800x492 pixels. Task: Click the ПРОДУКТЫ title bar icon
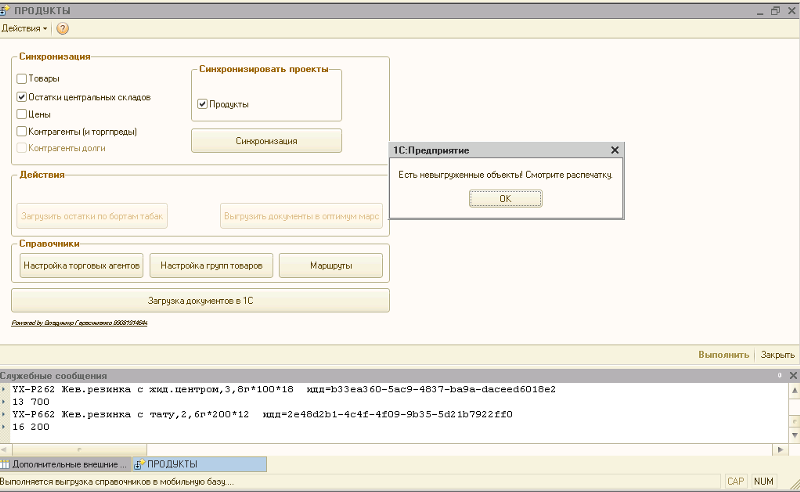pyautogui.click(x=5, y=11)
